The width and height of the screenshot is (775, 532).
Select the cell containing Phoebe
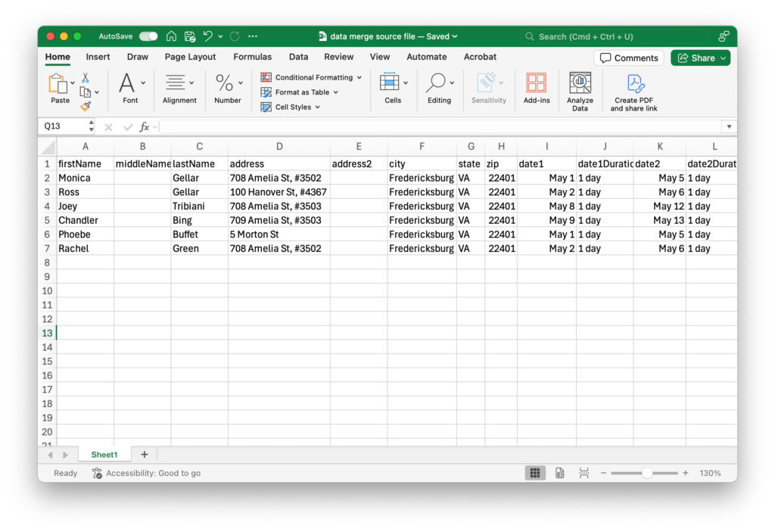(x=86, y=235)
